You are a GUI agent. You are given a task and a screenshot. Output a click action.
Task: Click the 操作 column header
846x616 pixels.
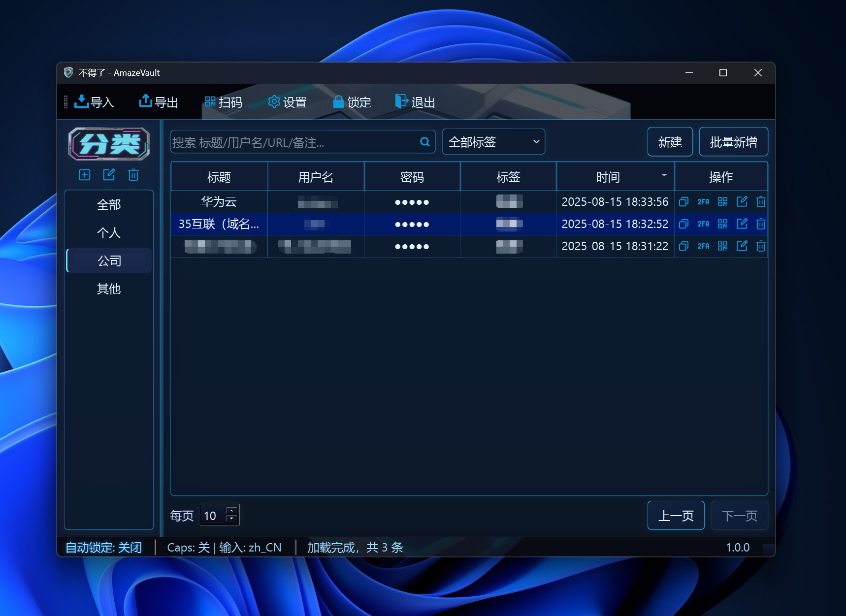pyautogui.click(x=721, y=177)
